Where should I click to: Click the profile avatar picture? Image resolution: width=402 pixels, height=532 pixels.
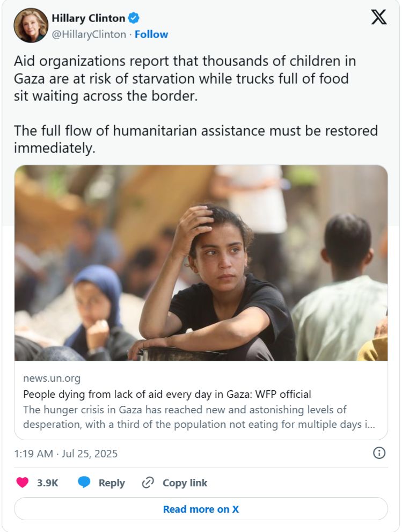[31, 25]
